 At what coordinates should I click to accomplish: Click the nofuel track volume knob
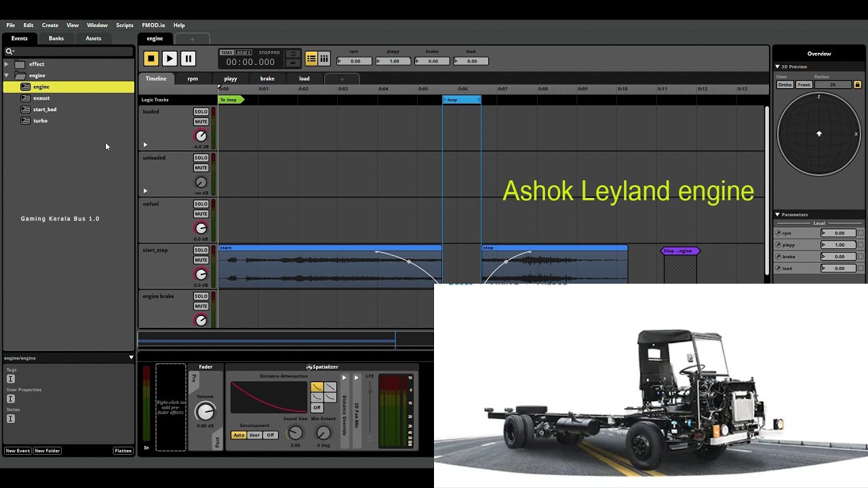tap(201, 228)
